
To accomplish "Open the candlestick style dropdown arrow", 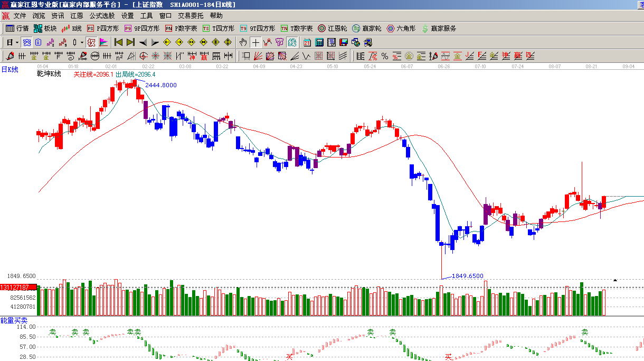I will pos(82,42).
